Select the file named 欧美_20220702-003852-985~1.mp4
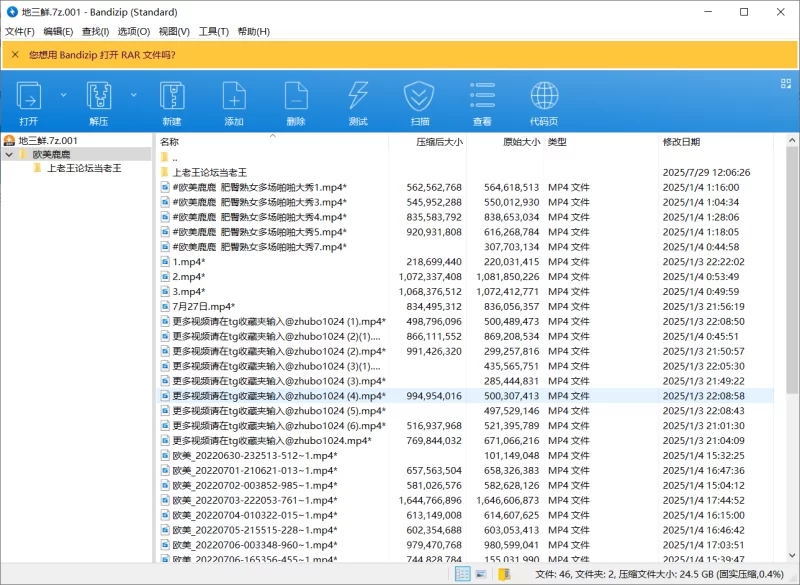800x585 pixels. point(465,485)
